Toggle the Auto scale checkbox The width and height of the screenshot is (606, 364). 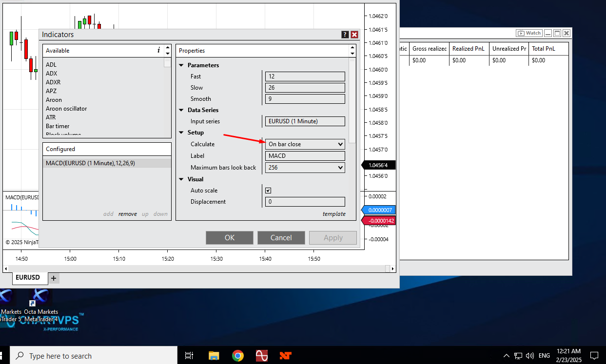pos(268,191)
